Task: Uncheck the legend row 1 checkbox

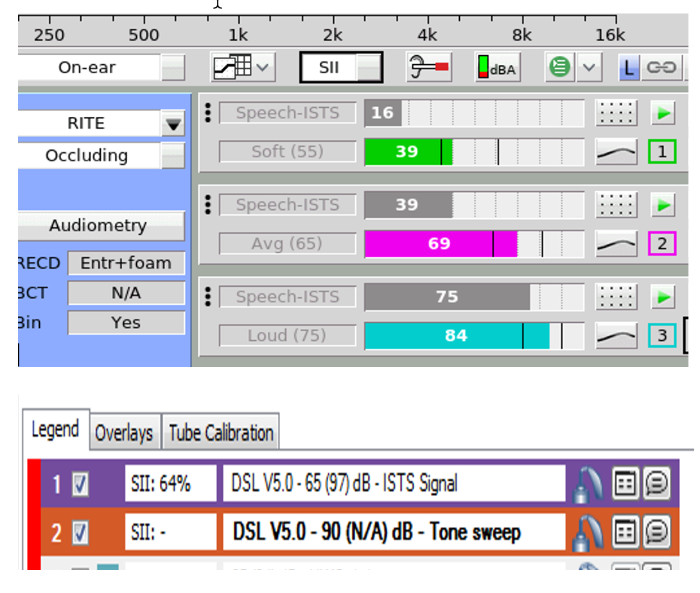Action: click(x=80, y=484)
